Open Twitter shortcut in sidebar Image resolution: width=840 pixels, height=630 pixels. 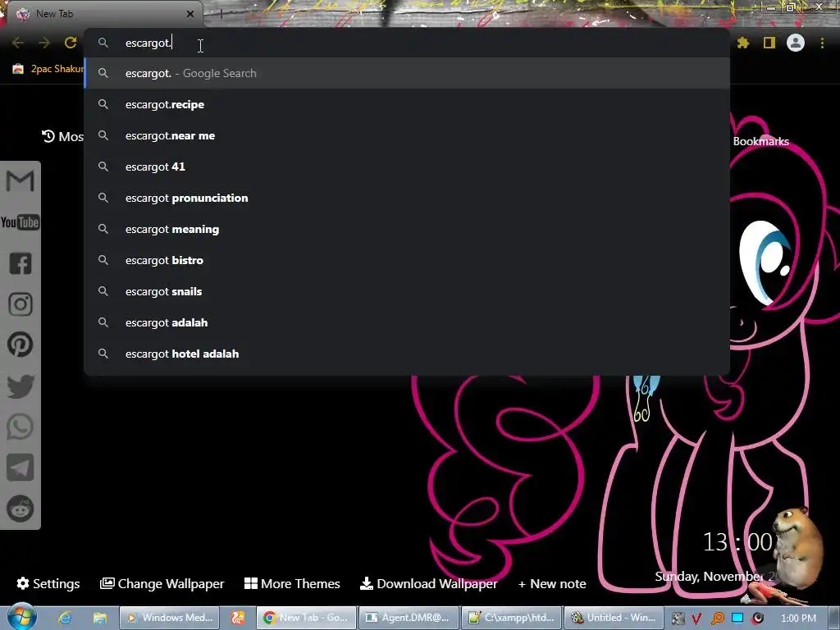[21, 386]
